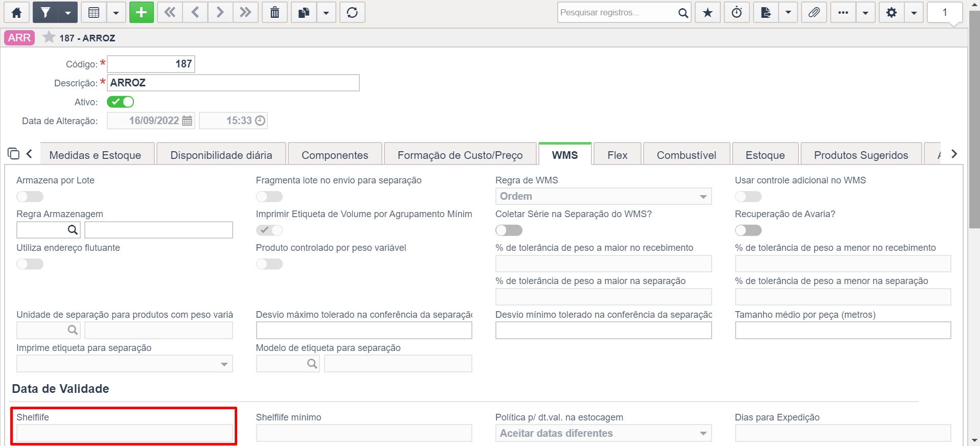
Task: Toggle Produto controlado por peso variável
Action: [269, 264]
